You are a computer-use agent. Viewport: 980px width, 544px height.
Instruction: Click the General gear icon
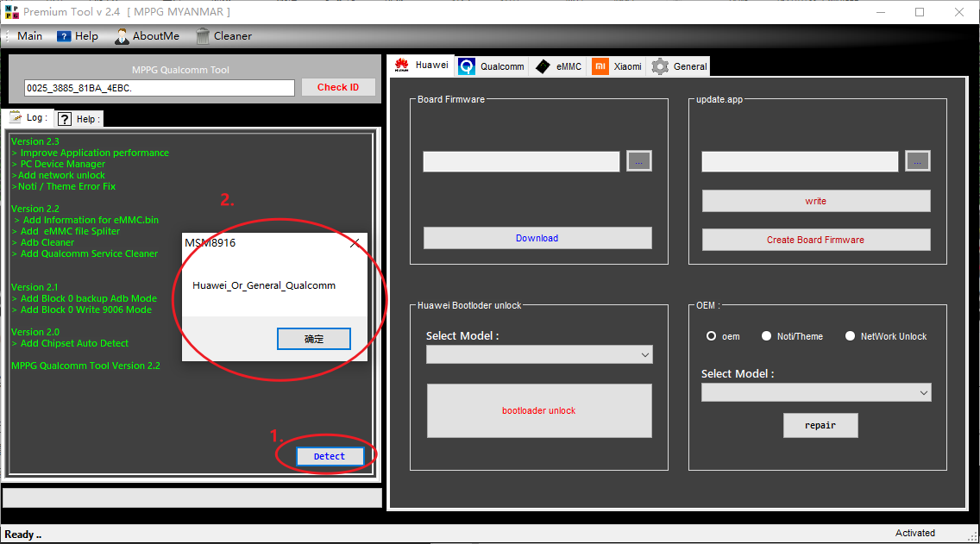[x=660, y=66]
